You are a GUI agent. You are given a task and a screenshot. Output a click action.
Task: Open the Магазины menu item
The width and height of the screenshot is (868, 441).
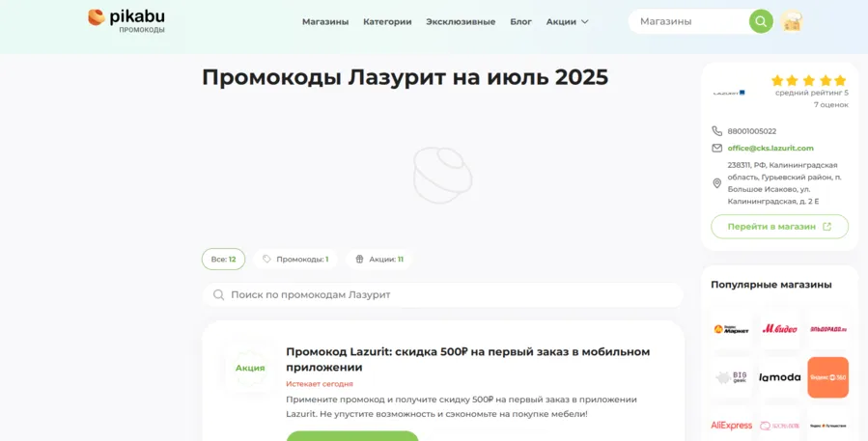pos(325,22)
